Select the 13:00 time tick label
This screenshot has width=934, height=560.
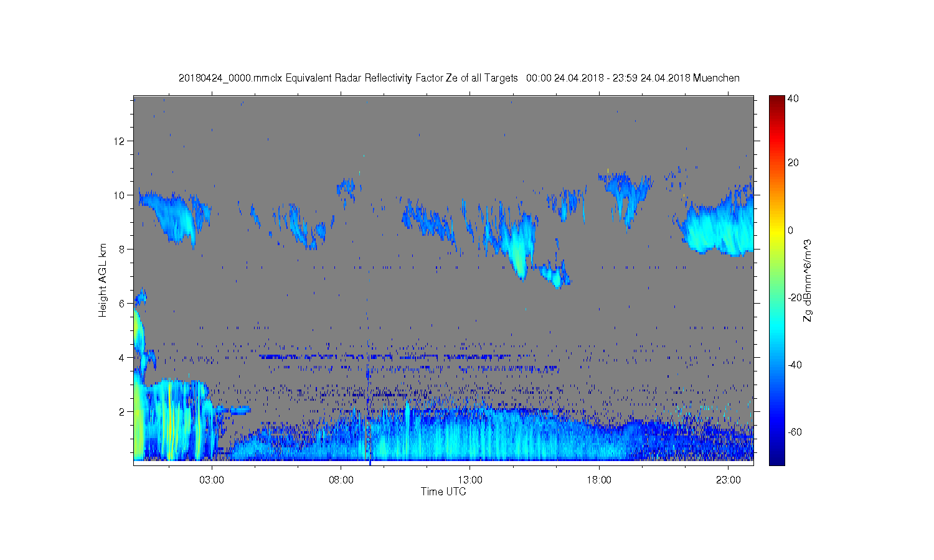point(470,480)
